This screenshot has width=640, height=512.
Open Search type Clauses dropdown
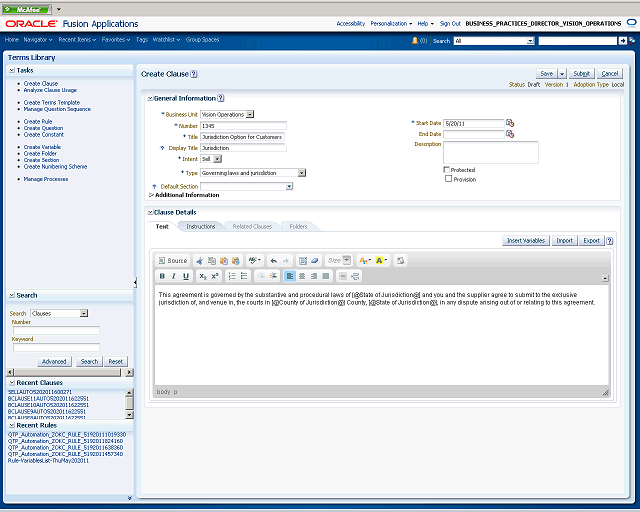coord(84,313)
